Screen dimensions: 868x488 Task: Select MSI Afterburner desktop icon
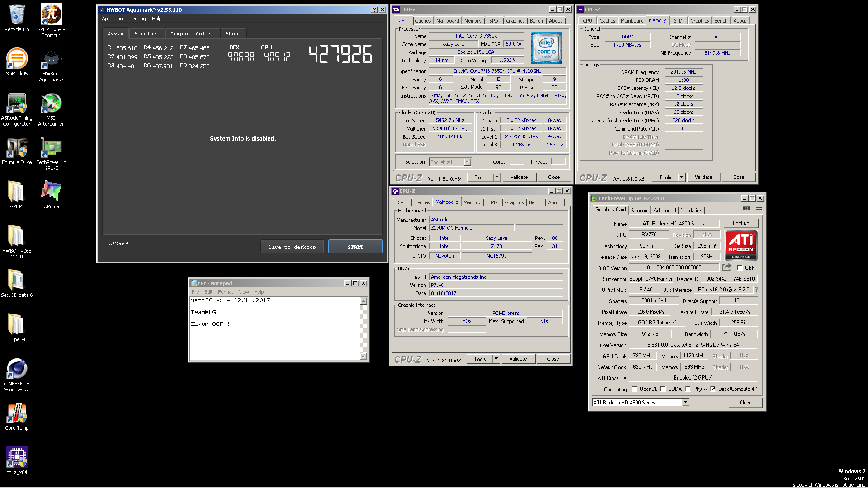[51, 109]
